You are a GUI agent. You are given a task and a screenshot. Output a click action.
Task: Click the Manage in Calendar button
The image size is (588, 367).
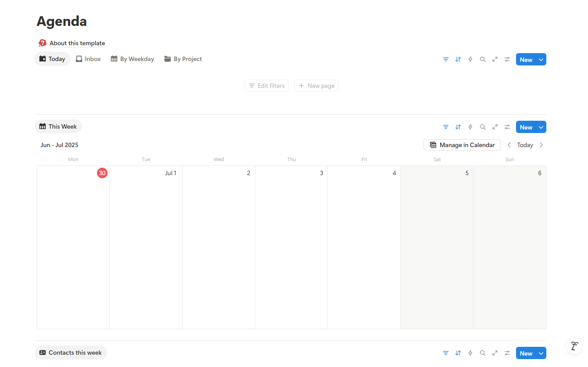click(462, 145)
